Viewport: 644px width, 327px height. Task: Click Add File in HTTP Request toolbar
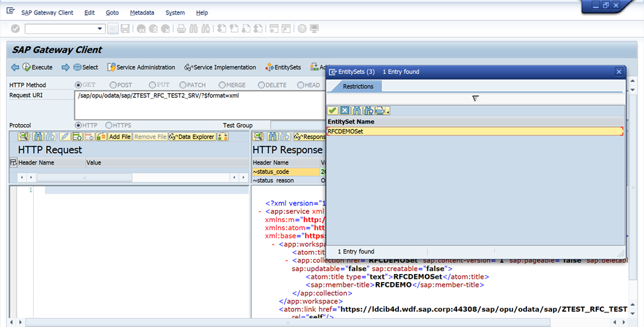[120, 136]
